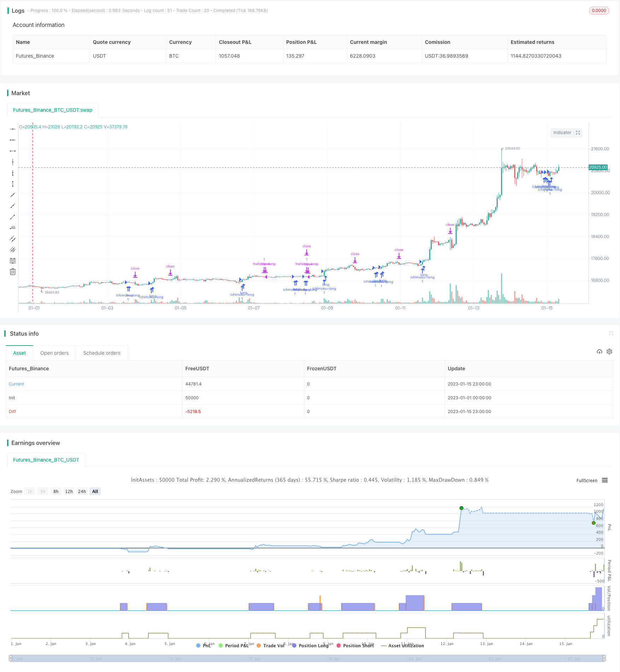Click the Diff row label

point(12,411)
